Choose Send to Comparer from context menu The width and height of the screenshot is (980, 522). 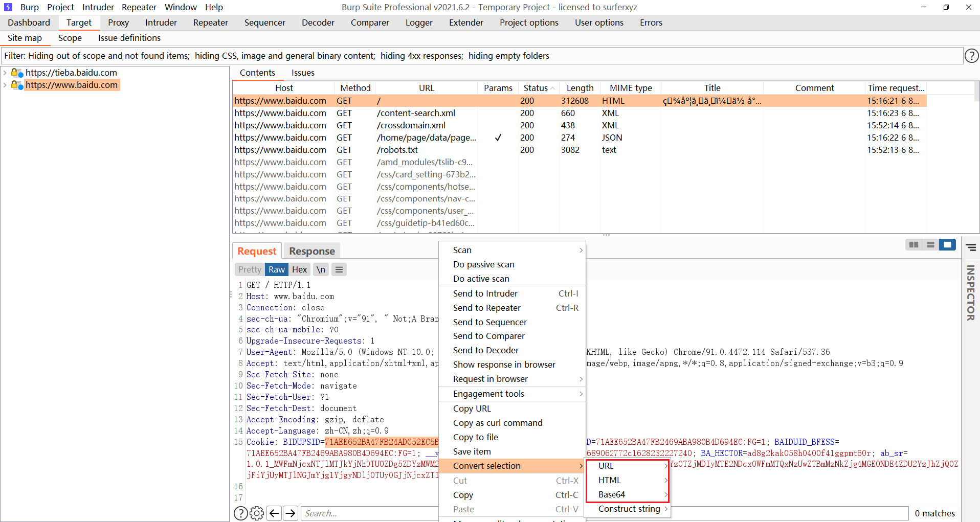click(512, 336)
